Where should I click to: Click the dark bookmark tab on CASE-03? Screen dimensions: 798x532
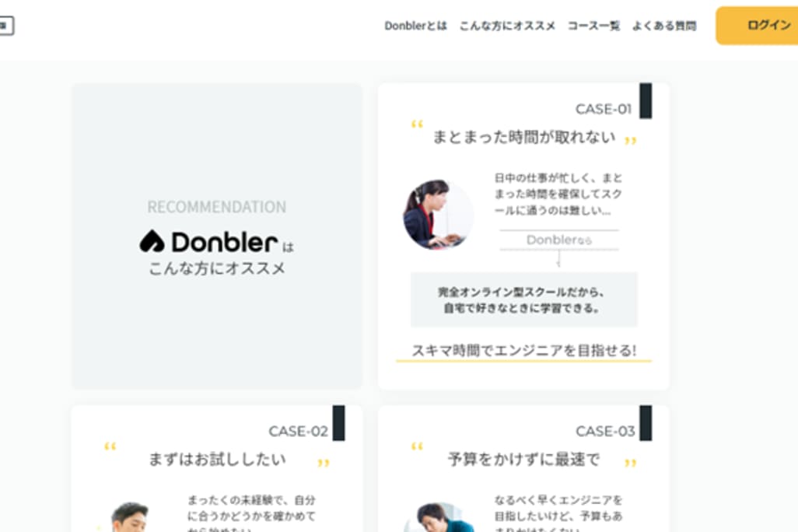click(x=646, y=423)
